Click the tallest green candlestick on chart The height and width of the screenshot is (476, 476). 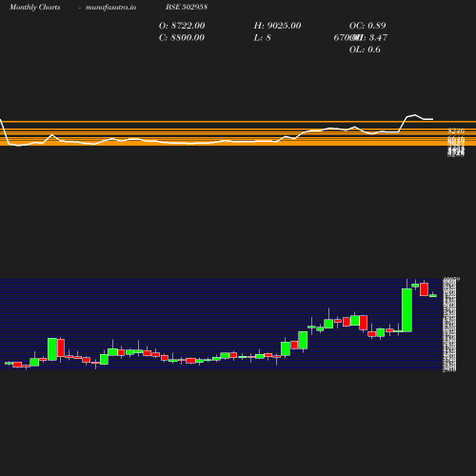pyautogui.click(x=407, y=310)
